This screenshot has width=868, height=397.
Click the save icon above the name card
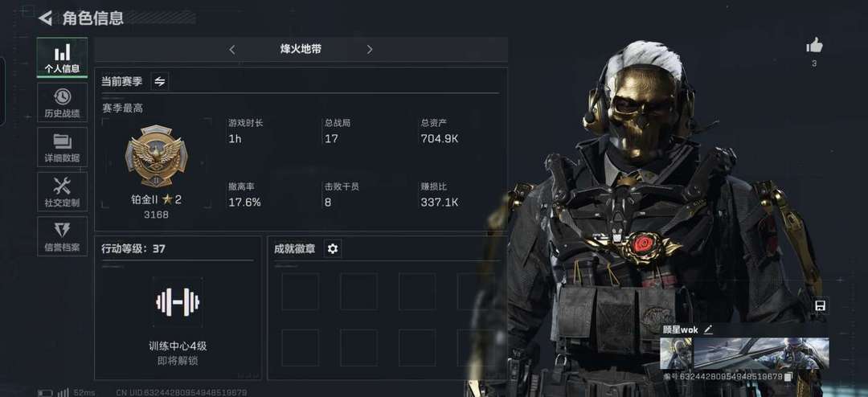tap(821, 305)
